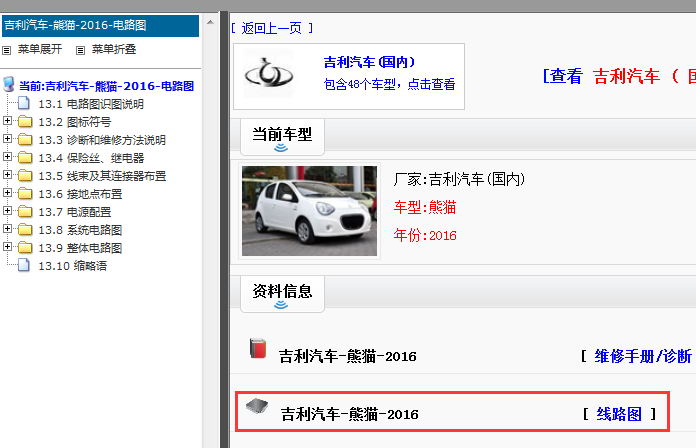Select the 当前车型 tab header

pyautogui.click(x=282, y=137)
